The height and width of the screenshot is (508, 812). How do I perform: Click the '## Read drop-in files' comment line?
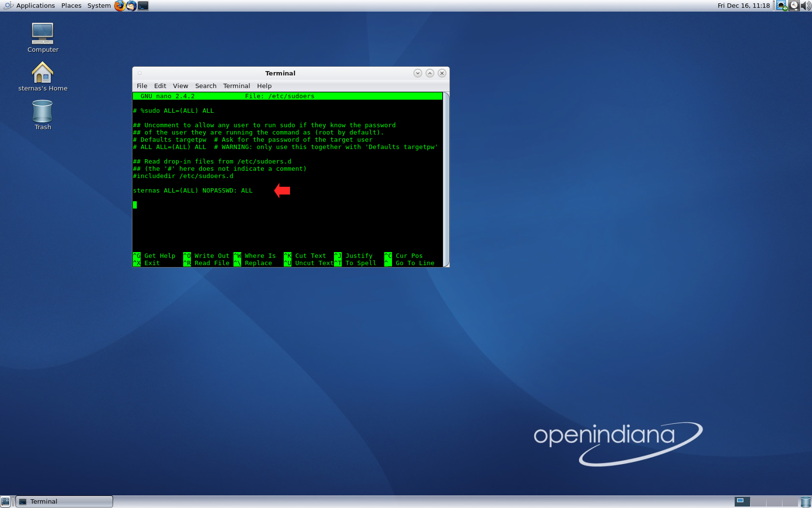[x=212, y=162]
